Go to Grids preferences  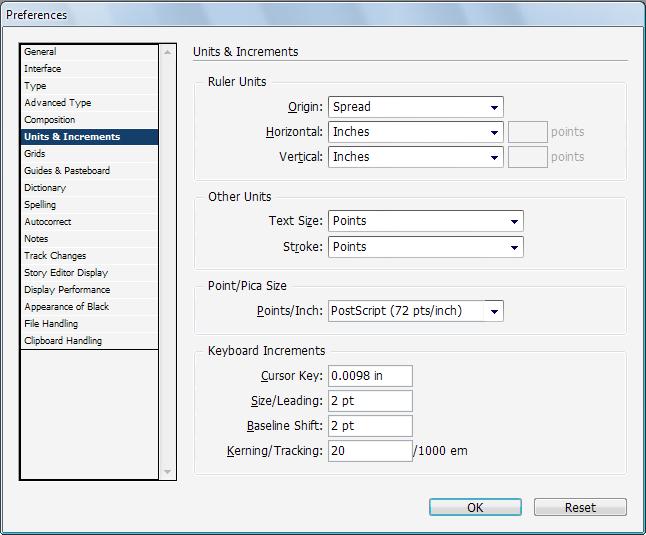(89, 154)
